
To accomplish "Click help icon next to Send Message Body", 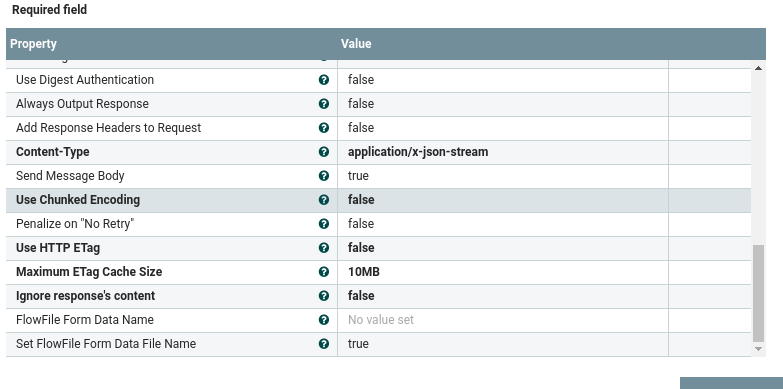I will (x=324, y=176).
